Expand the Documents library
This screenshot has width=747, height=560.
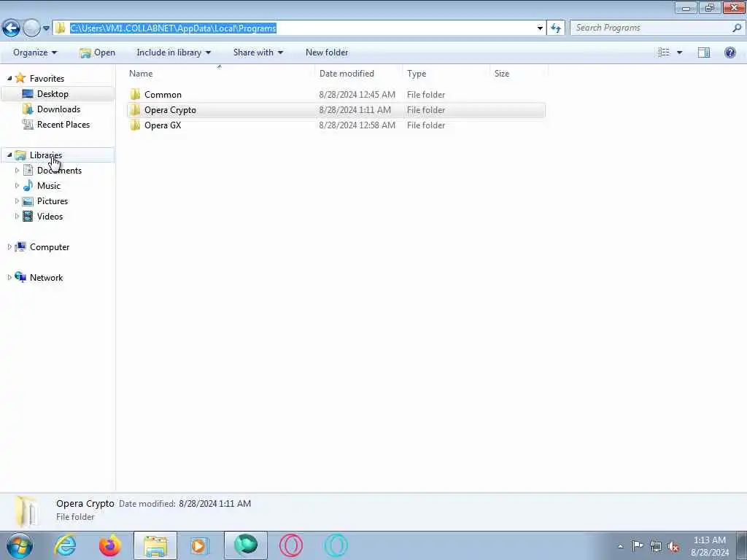coord(17,170)
